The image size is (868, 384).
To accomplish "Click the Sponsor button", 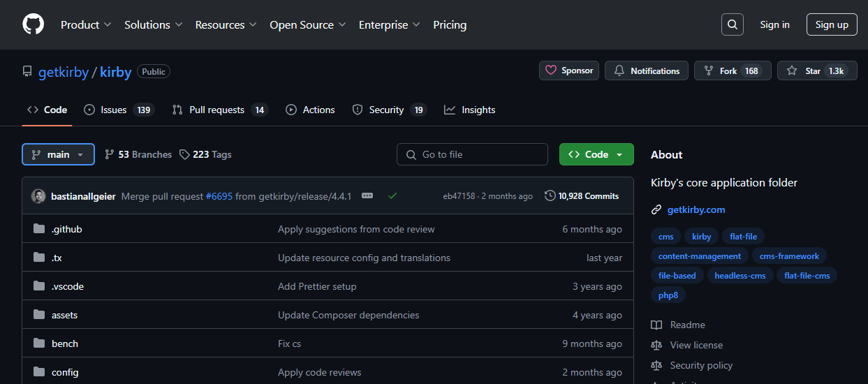I will (x=569, y=71).
